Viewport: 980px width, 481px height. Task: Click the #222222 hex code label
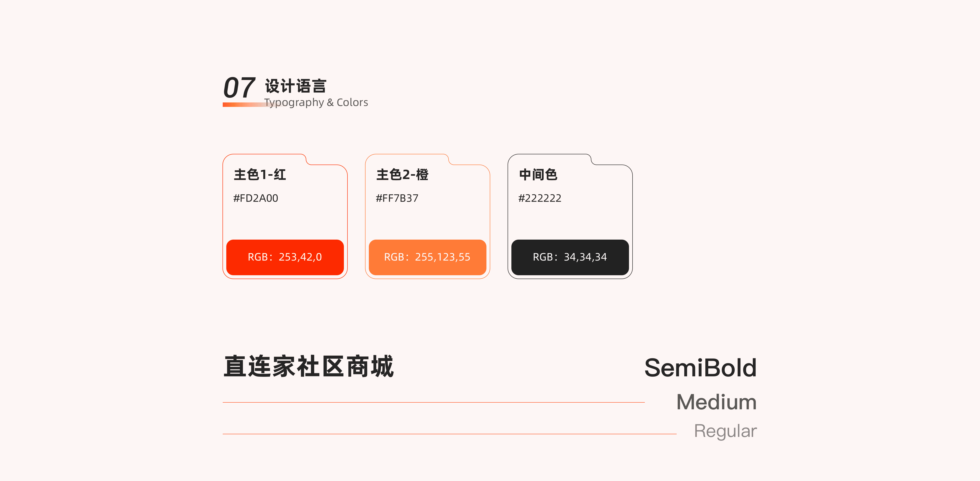[539, 198]
